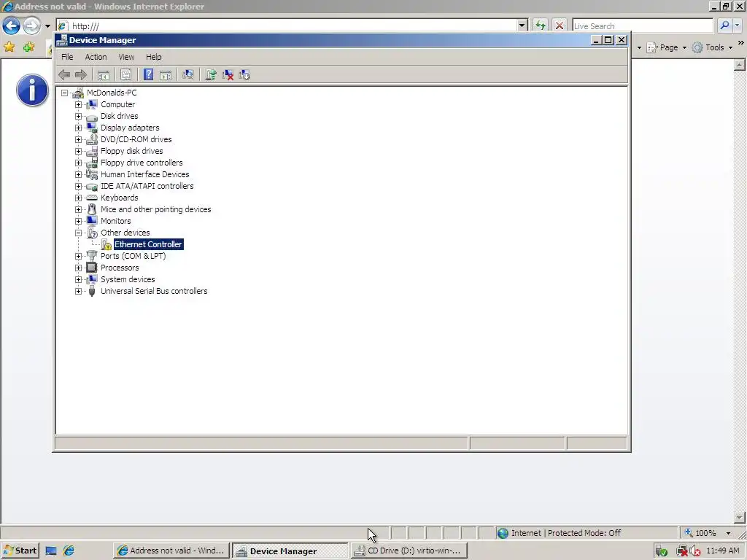Select Human Interface Devices tree item
This screenshot has width=747, height=560.
pyautogui.click(x=145, y=174)
